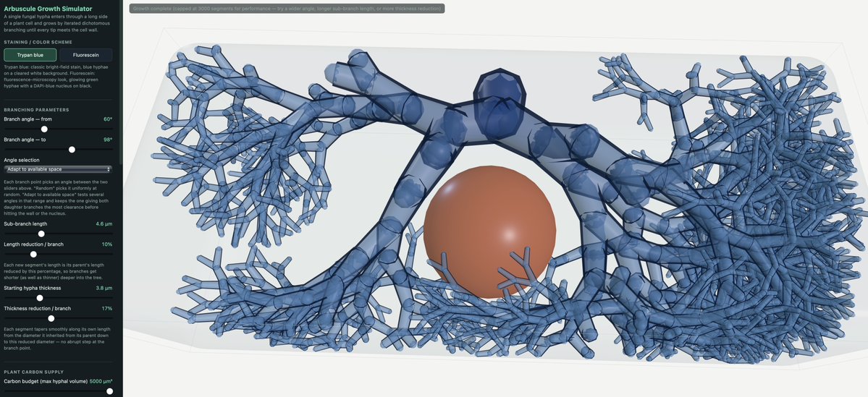
Task: Click the Branch angle — from slider handle
Action: tap(44, 129)
